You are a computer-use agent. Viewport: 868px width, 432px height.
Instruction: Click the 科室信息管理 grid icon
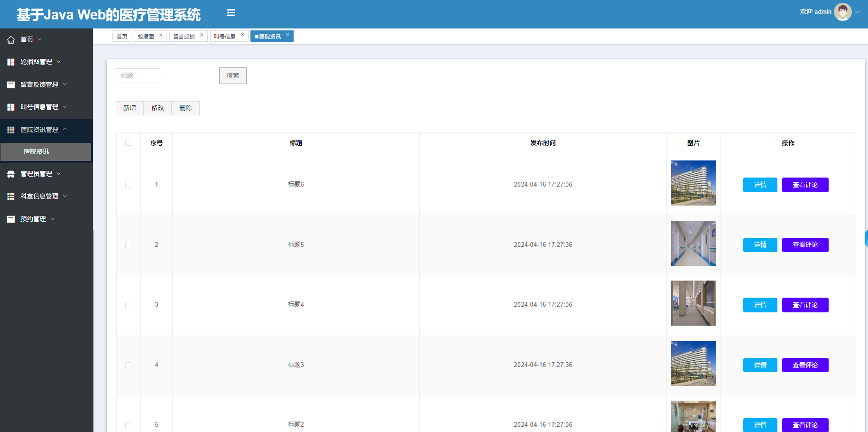(x=11, y=197)
